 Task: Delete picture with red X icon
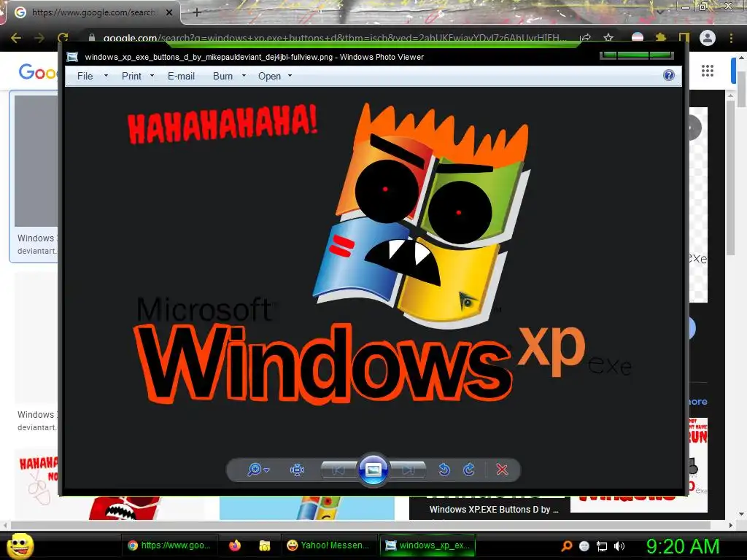(502, 470)
